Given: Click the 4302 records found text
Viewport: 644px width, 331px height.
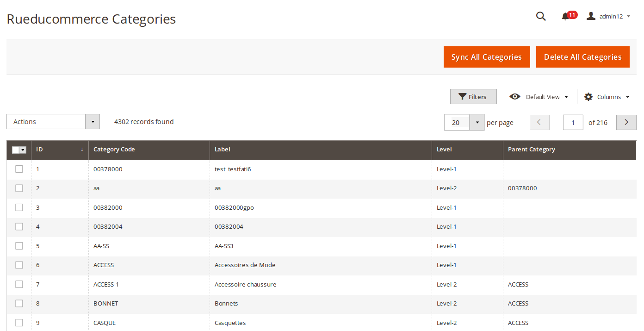Looking at the screenshot, I should pyautogui.click(x=144, y=122).
